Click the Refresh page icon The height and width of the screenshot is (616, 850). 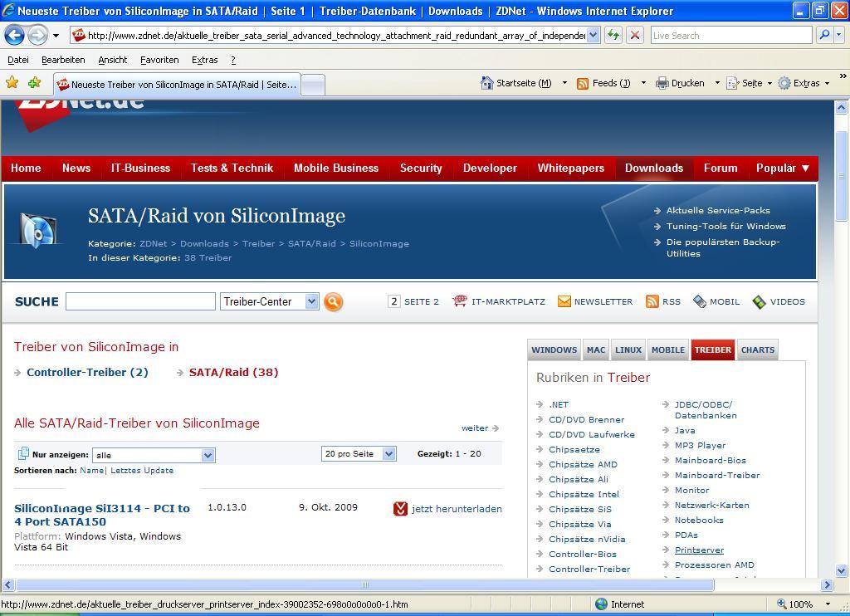click(613, 36)
